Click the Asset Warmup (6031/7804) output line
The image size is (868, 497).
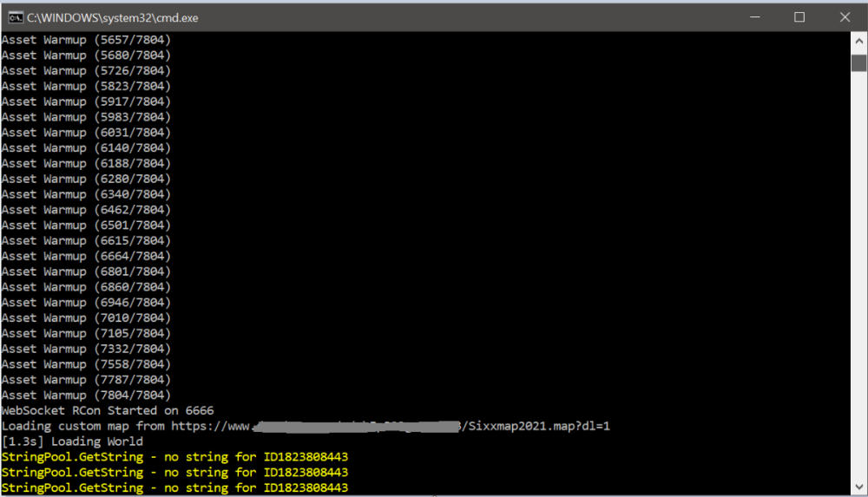click(86, 133)
